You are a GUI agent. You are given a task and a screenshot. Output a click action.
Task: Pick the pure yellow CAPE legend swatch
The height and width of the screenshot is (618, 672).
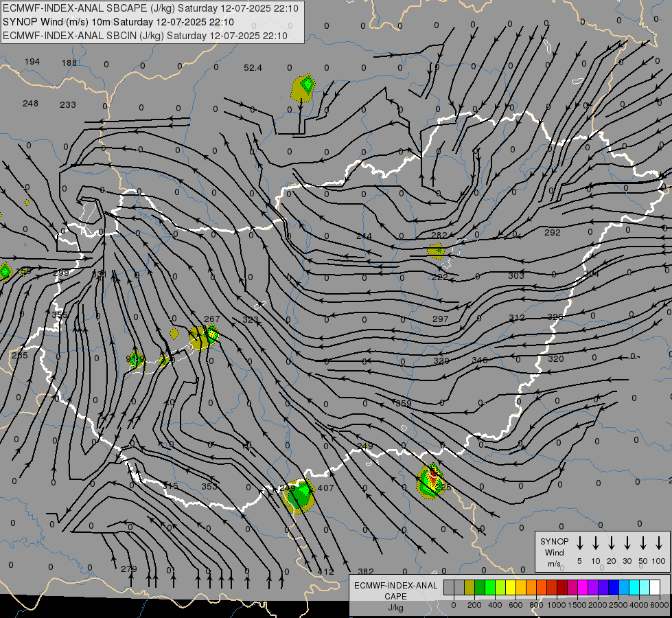pos(511,587)
